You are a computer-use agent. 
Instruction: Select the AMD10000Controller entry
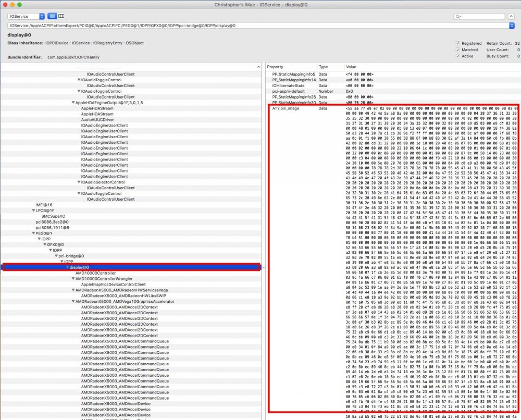pos(95,273)
